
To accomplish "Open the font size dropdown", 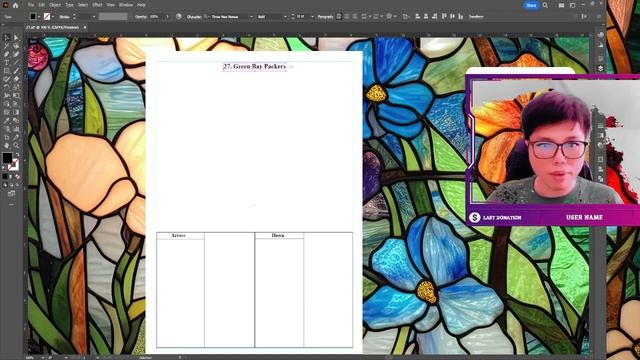I will pyautogui.click(x=313, y=17).
